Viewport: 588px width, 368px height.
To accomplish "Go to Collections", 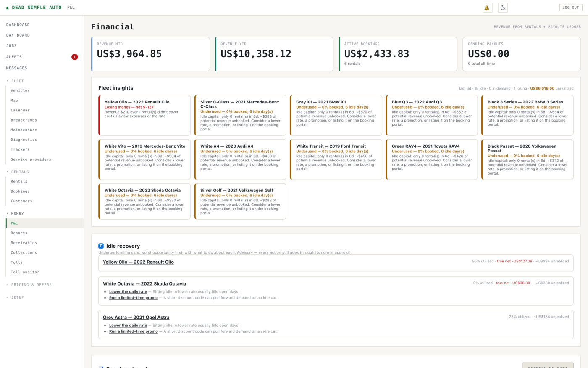I will click(45, 253).
